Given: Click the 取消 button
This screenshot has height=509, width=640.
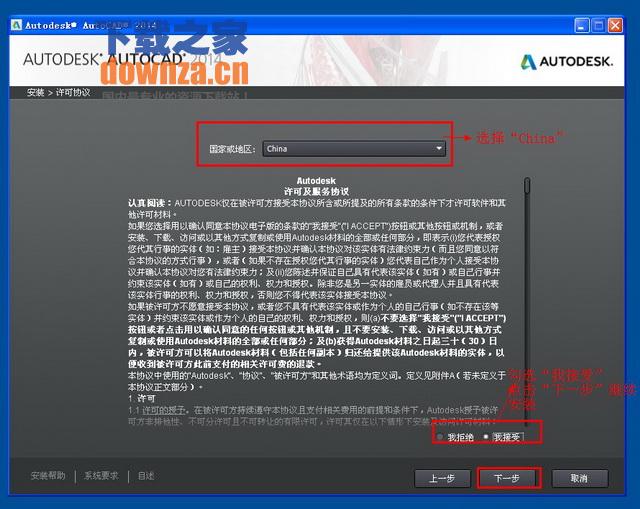Looking at the screenshot, I should 580,478.
